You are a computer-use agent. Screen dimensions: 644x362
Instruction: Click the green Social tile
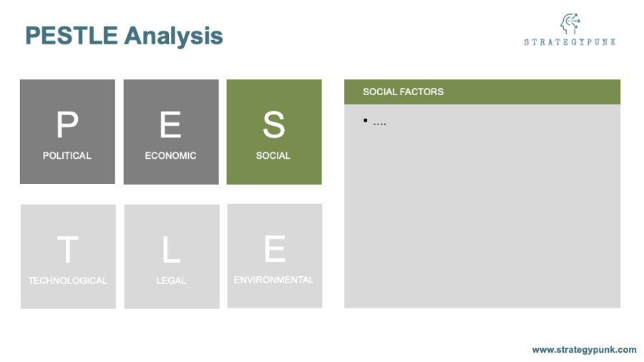point(274,132)
